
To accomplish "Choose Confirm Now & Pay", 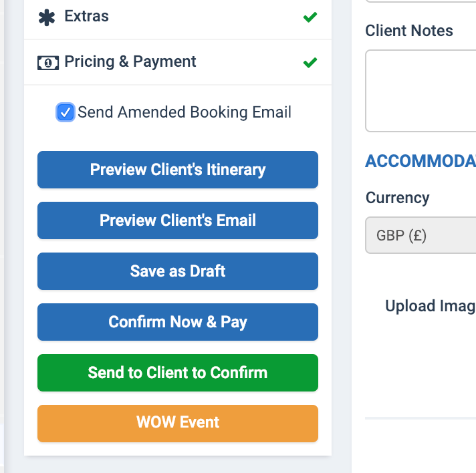I will [x=178, y=322].
